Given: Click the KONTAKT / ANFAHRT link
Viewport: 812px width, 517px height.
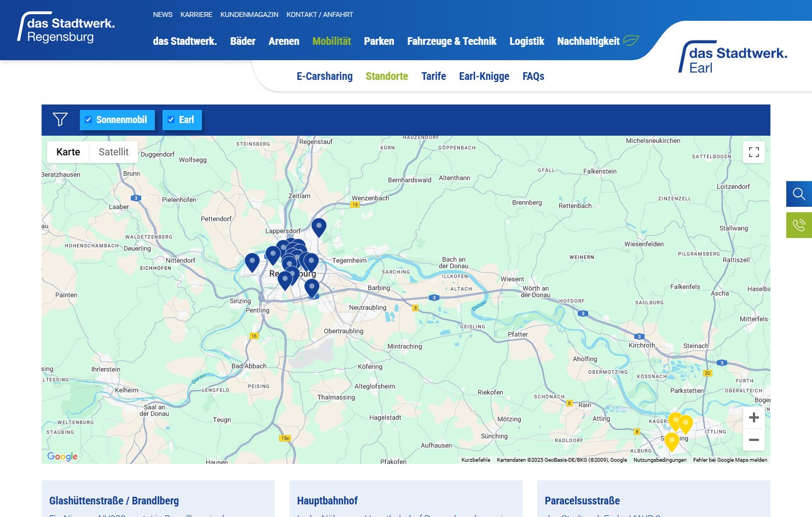Looking at the screenshot, I should [x=320, y=14].
